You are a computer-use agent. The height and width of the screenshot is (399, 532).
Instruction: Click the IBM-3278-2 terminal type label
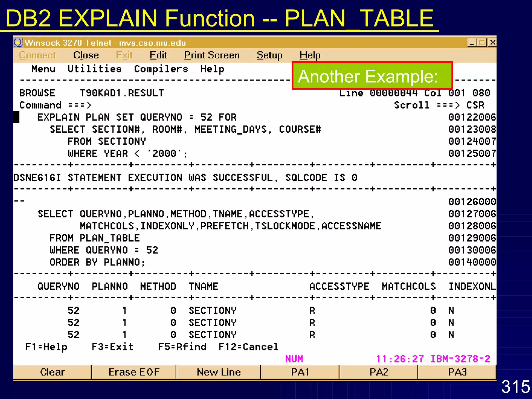[460, 359]
